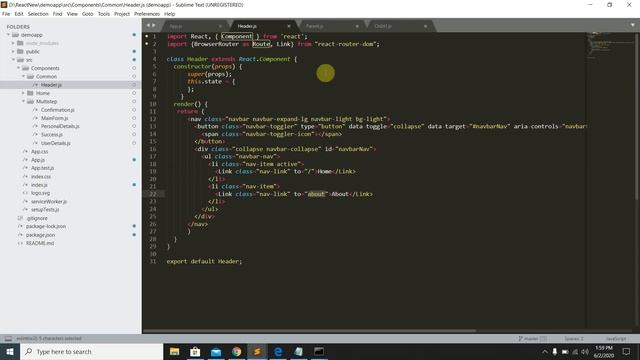Open README.md from the sidebar
The image size is (640, 360).
point(40,243)
